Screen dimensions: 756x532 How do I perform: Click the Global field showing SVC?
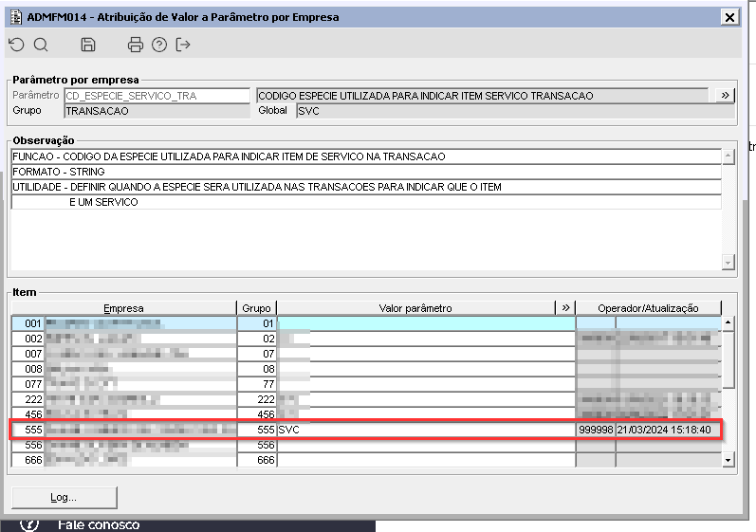point(515,111)
